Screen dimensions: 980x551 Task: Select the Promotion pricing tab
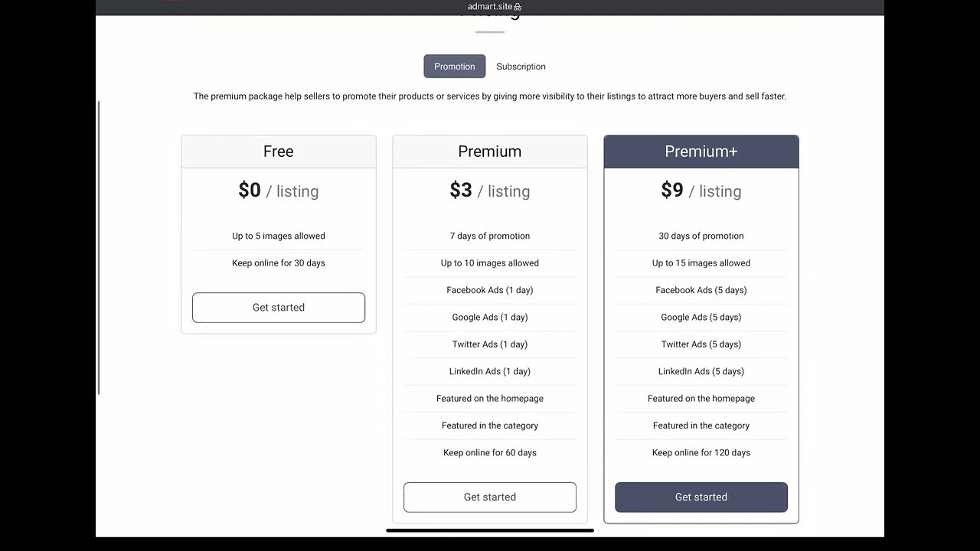point(455,67)
